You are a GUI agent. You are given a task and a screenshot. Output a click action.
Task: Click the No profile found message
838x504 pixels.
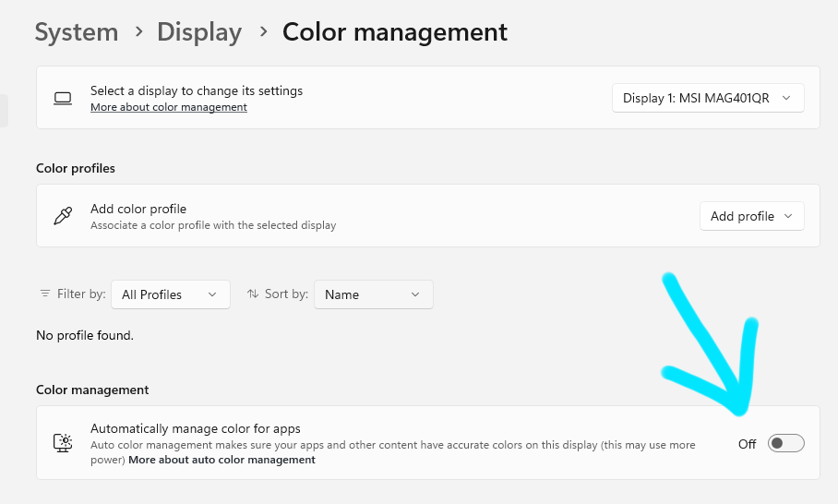pyautogui.click(x=85, y=335)
